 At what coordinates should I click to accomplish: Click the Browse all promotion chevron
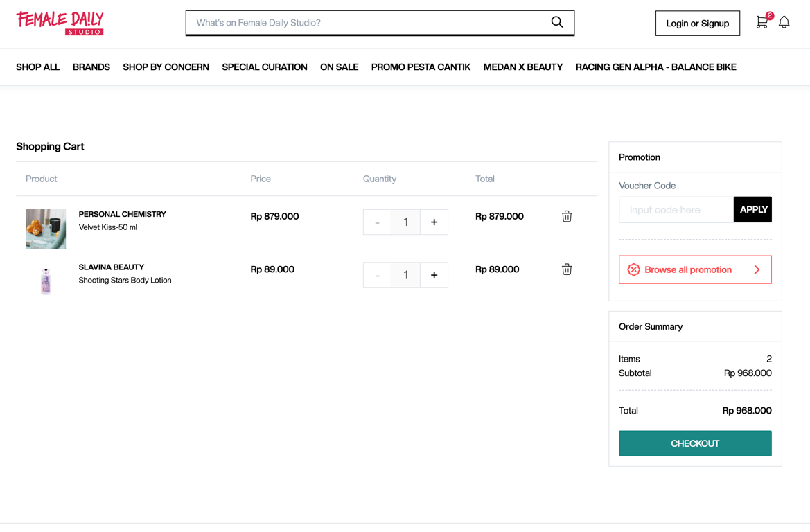click(757, 269)
